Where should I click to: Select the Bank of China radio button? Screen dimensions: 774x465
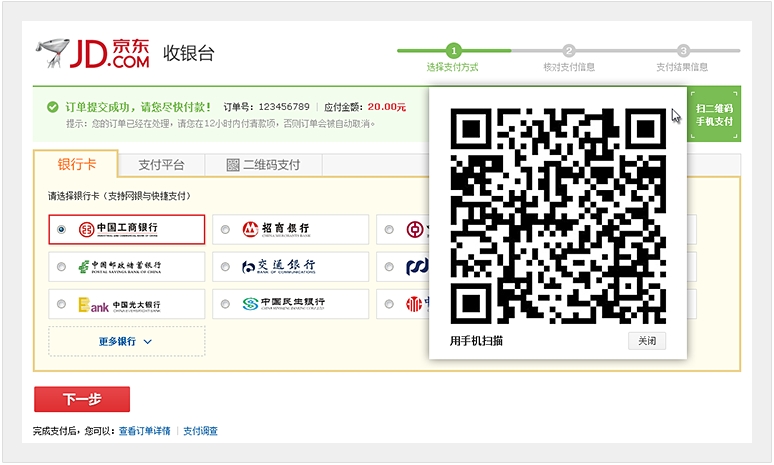click(389, 229)
